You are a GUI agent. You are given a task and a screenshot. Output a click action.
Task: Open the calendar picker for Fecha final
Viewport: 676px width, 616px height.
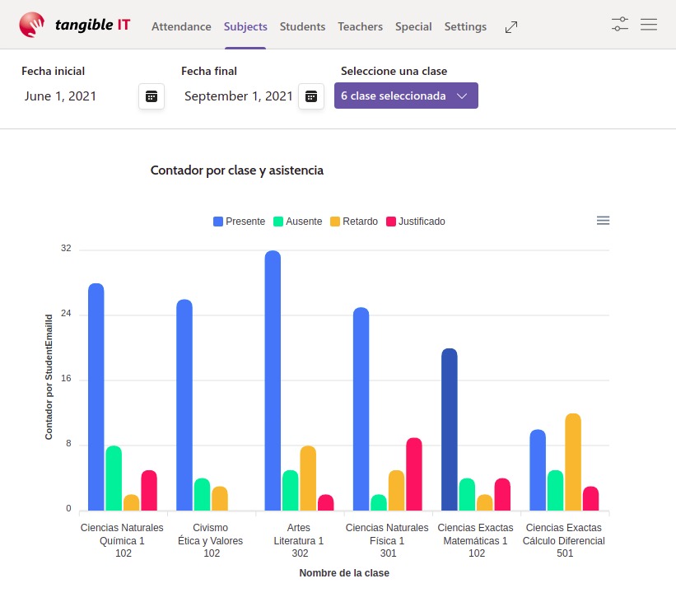point(310,96)
